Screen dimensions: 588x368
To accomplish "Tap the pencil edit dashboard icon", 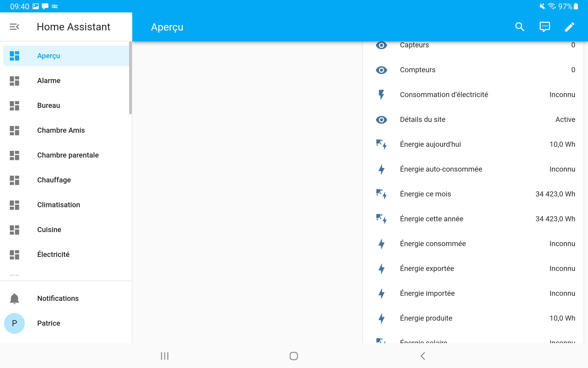I will coord(569,27).
